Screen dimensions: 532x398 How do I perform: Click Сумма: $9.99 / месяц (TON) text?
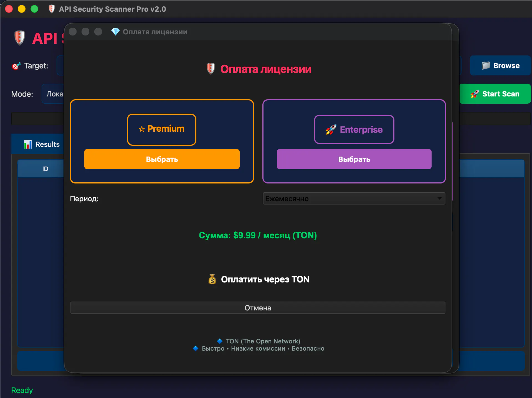[258, 235]
